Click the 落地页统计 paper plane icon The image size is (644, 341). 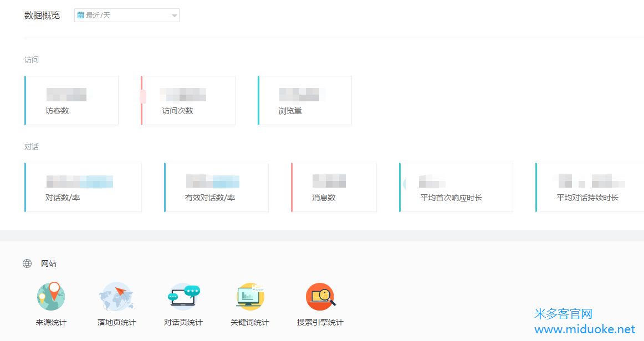pyautogui.click(x=116, y=296)
